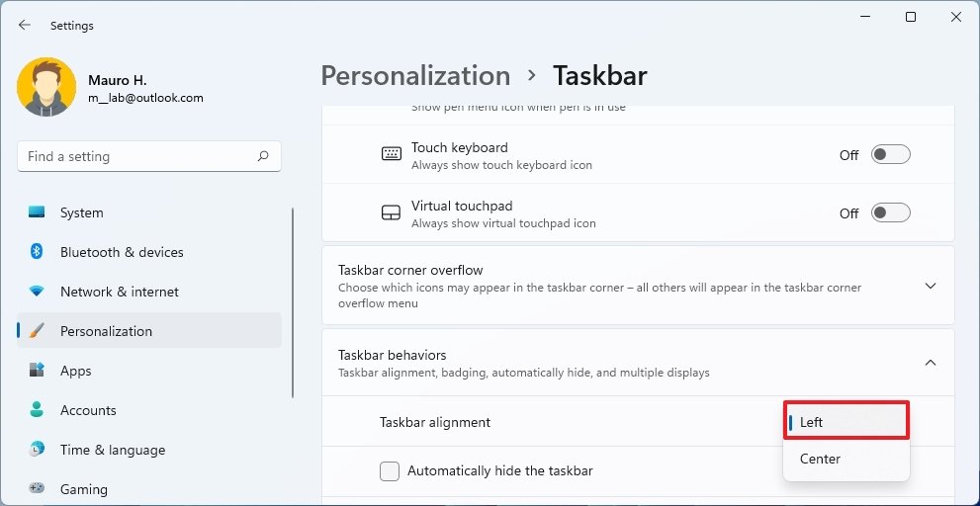Turn on the Virtual touchpad toggle
Image resolution: width=980 pixels, height=506 pixels.
(x=891, y=213)
